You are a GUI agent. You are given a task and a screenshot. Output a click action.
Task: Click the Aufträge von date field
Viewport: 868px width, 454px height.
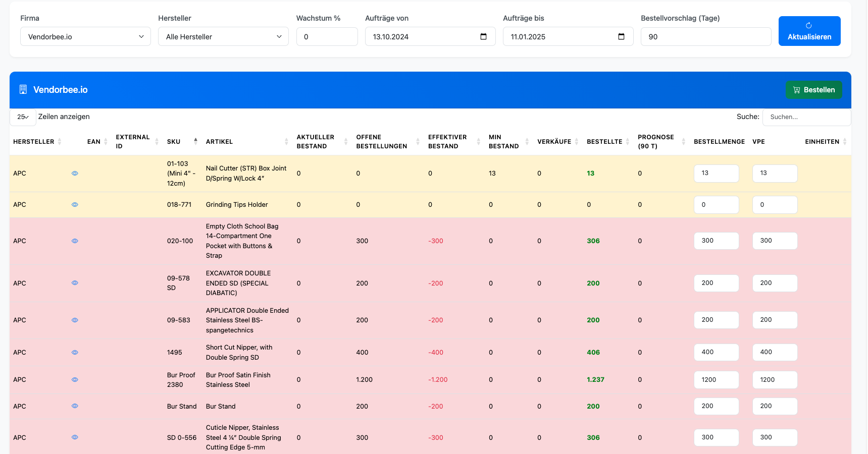click(430, 36)
